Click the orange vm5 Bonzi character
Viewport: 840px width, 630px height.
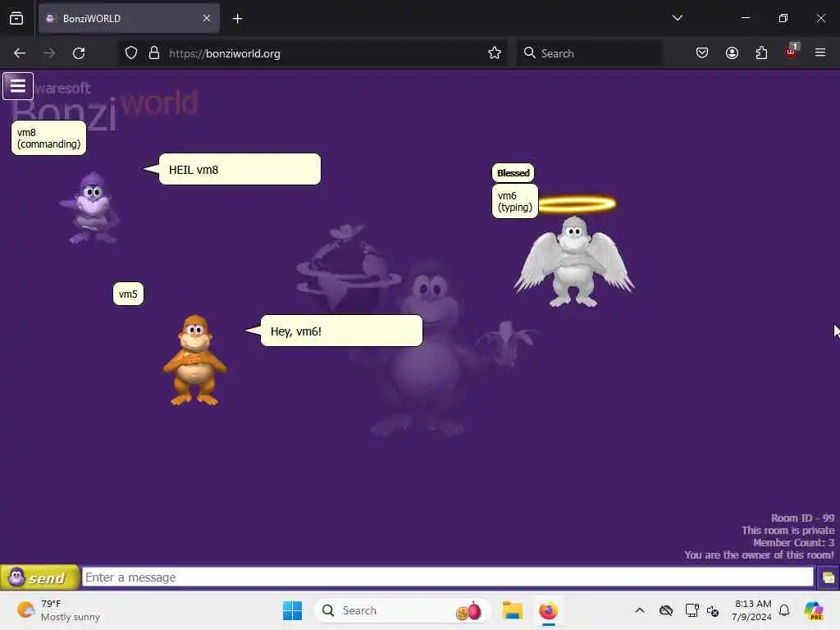click(195, 360)
